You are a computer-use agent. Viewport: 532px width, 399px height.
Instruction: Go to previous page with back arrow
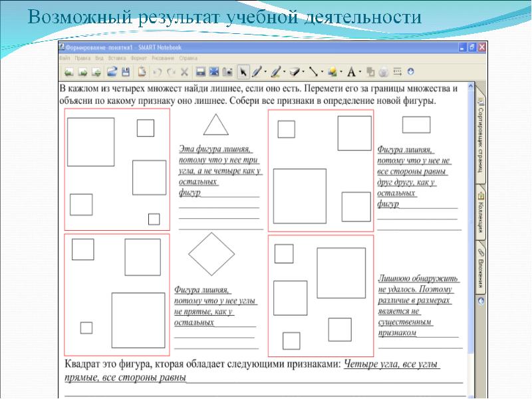point(68,71)
